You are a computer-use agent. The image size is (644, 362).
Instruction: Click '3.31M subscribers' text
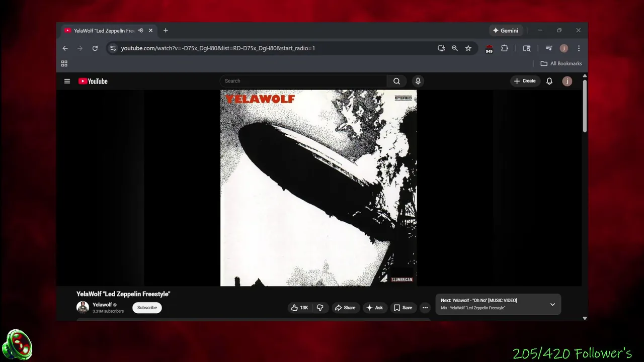[108, 311]
